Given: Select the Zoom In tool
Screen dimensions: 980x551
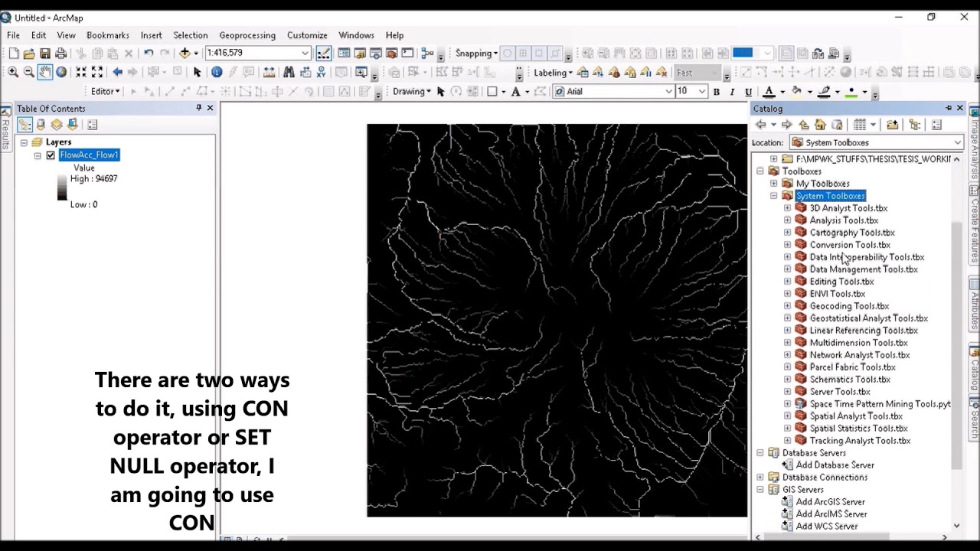Looking at the screenshot, I should click(13, 72).
